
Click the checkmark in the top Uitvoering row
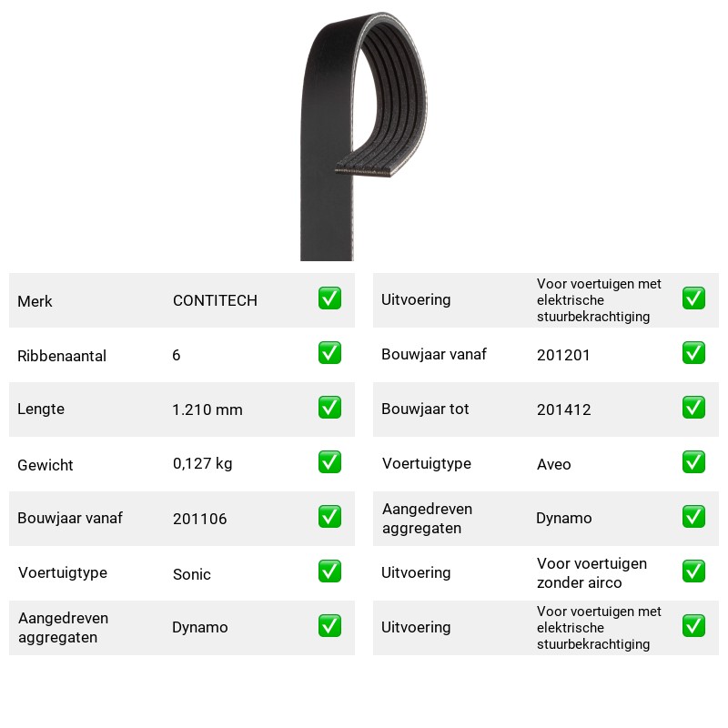693,298
